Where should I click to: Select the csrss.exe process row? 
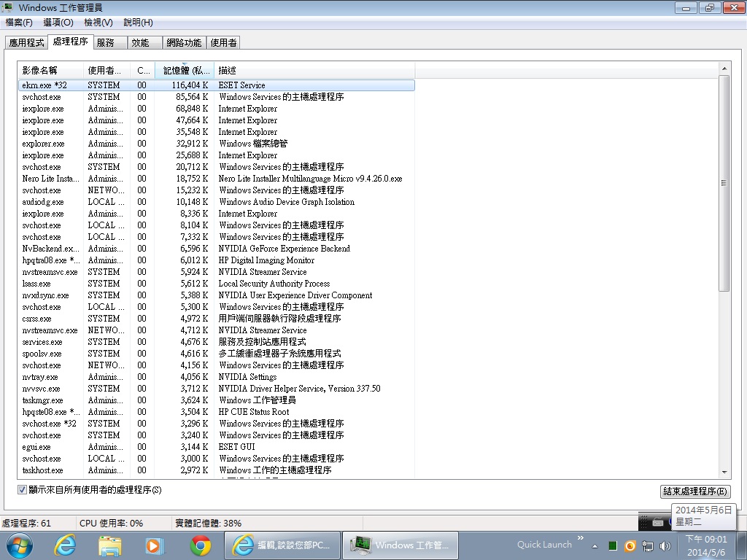tap(216, 319)
